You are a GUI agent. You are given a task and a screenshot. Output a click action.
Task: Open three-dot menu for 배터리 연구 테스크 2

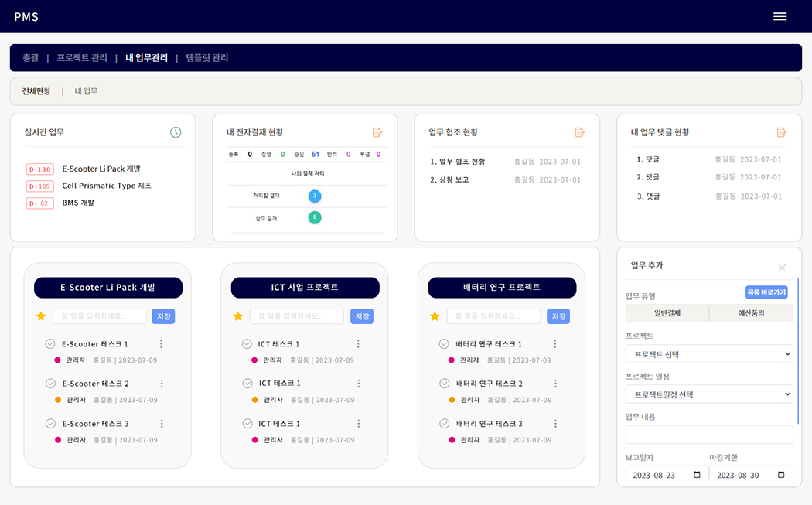pyautogui.click(x=555, y=384)
